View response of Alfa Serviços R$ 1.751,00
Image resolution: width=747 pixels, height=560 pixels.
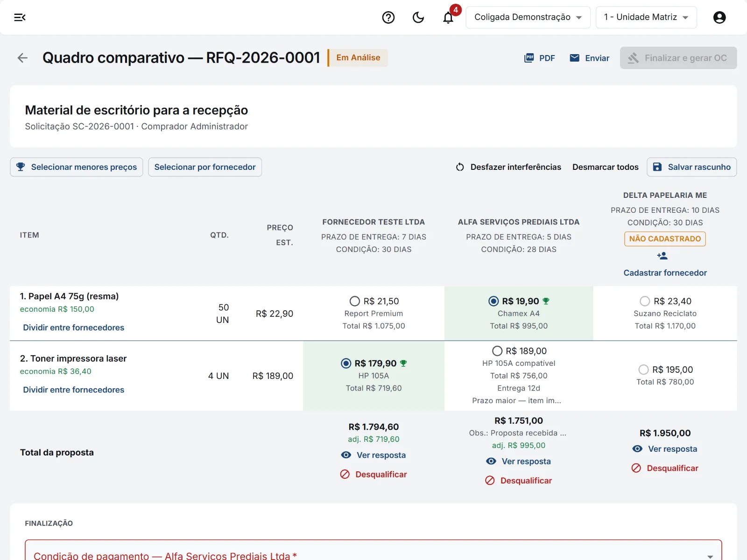(518, 462)
